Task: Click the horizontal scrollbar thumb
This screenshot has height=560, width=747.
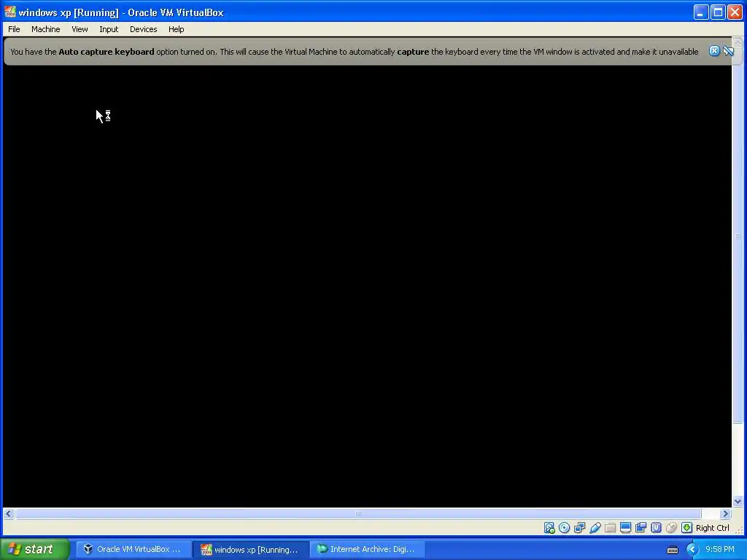Action: pyautogui.click(x=358, y=514)
